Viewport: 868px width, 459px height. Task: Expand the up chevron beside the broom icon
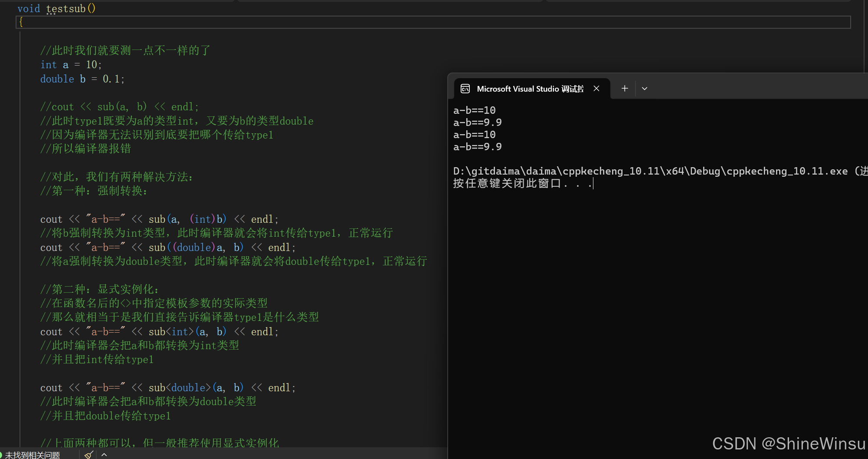(x=104, y=455)
